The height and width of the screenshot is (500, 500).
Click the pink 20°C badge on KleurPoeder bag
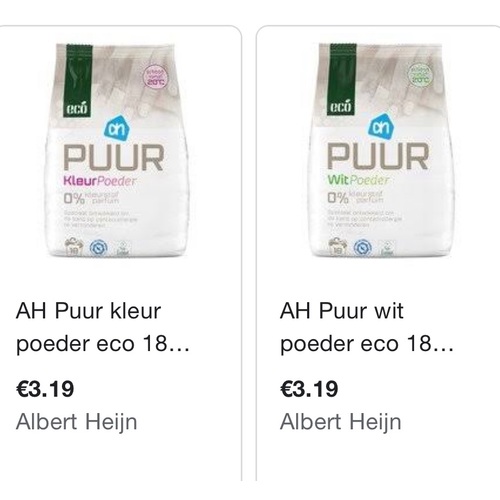[156, 77]
